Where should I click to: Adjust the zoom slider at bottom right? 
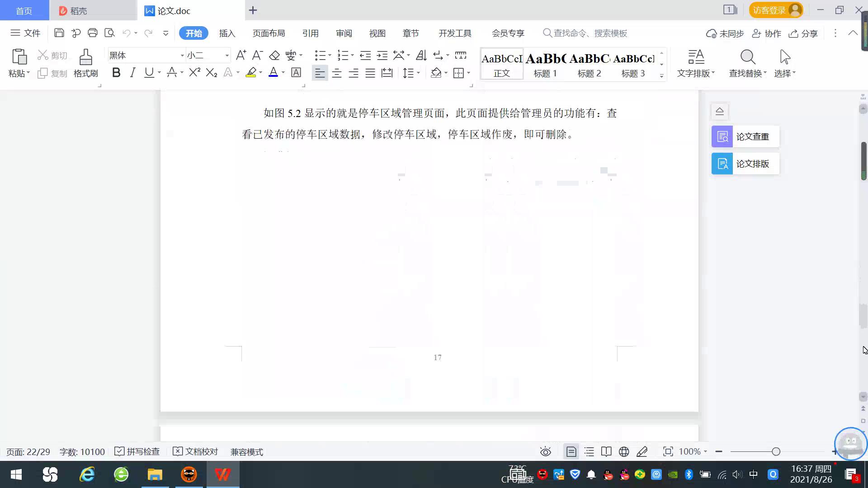[x=776, y=451]
